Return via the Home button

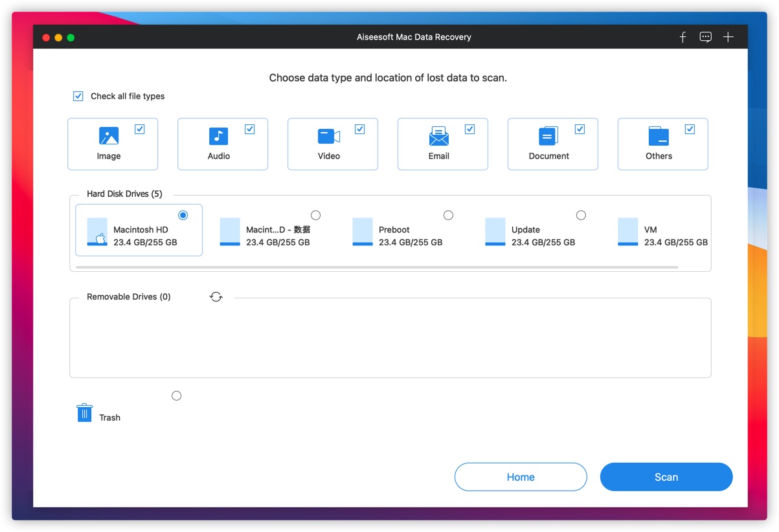(521, 477)
